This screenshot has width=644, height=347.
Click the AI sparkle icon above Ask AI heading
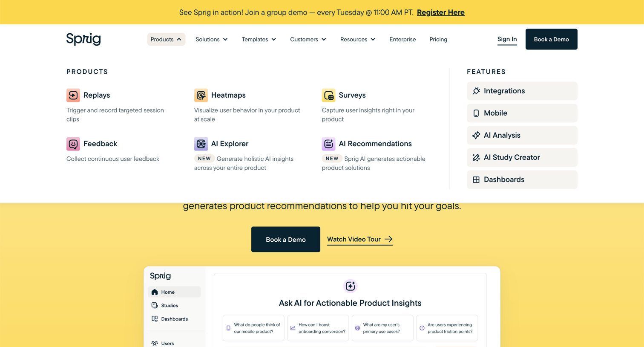tap(350, 286)
